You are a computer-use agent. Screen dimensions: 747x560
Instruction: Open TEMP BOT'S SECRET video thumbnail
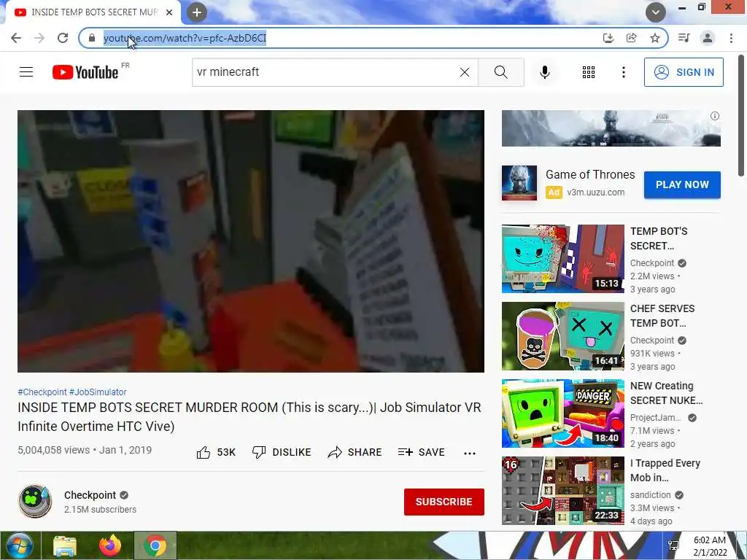pyautogui.click(x=563, y=259)
